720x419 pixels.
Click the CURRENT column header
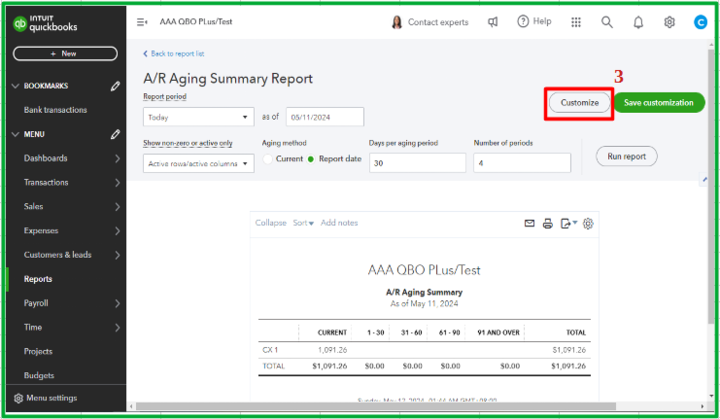coord(332,333)
